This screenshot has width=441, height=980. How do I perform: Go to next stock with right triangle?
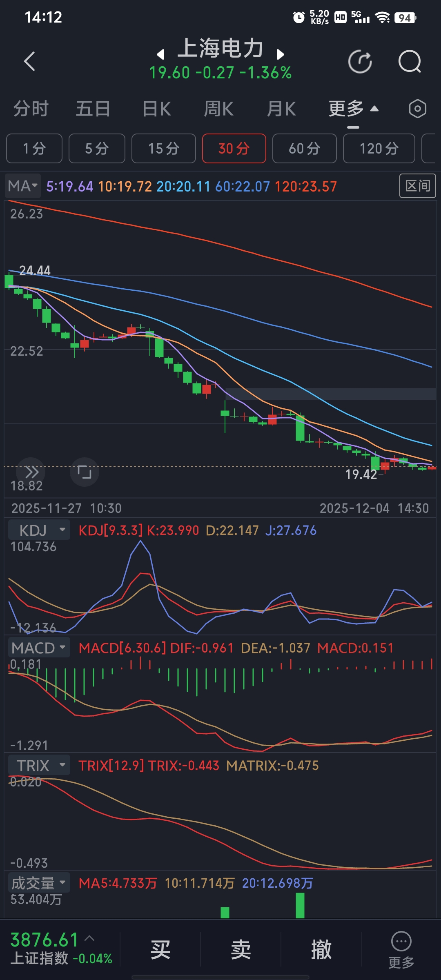(280, 54)
